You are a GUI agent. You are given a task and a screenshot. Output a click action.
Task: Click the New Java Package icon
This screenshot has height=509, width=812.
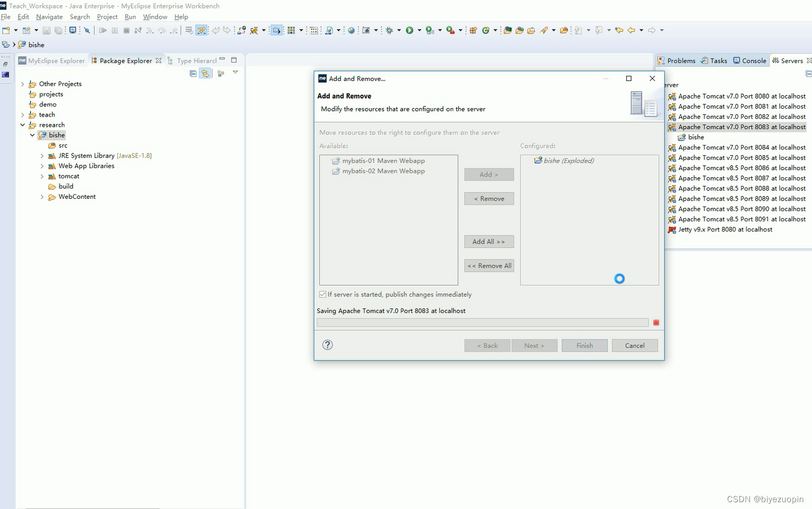[x=473, y=30]
